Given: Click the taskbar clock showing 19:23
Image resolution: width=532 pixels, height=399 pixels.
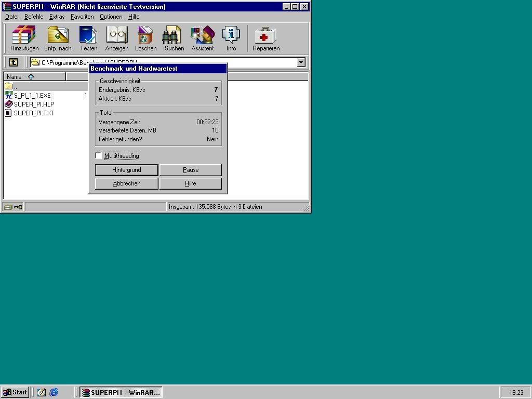Looking at the screenshot, I should [x=516, y=393].
